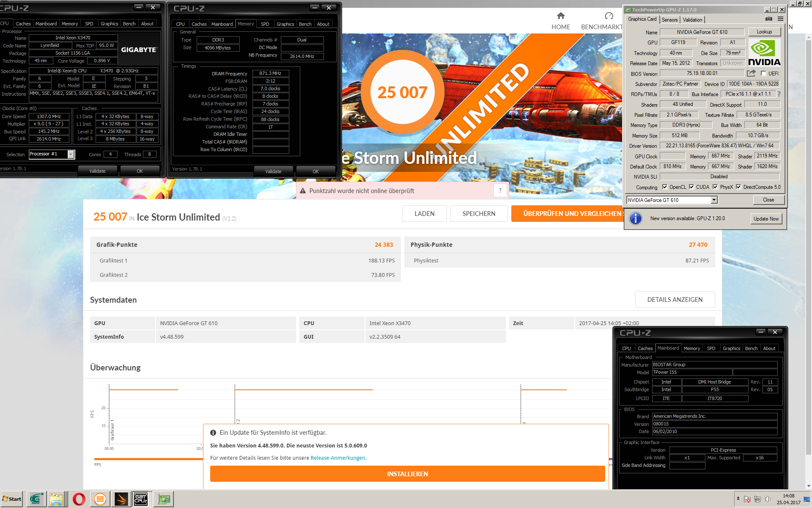Click the question mark help button beside warning
Viewport: 812px width, 508px height.
(x=500, y=190)
